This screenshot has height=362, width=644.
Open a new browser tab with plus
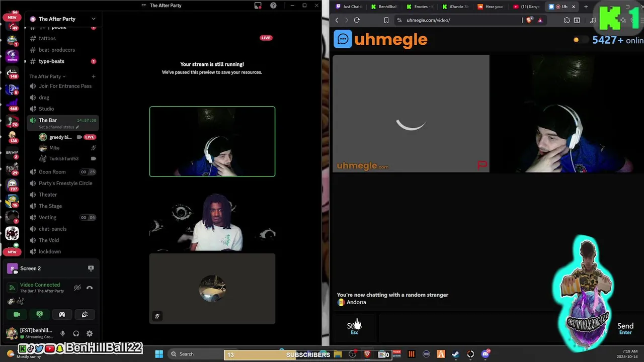[x=586, y=7]
